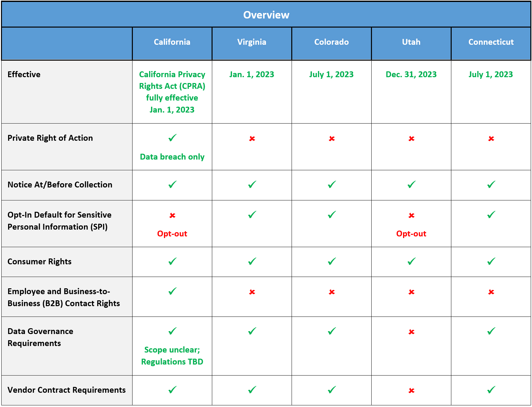
Task: Click California's Private Right of Action checkmark
Action: (172, 138)
